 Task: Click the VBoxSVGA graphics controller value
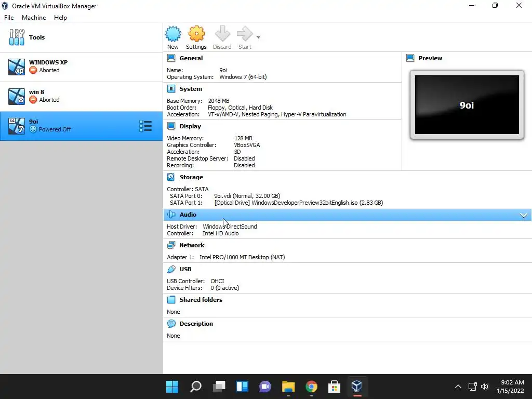(247, 145)
